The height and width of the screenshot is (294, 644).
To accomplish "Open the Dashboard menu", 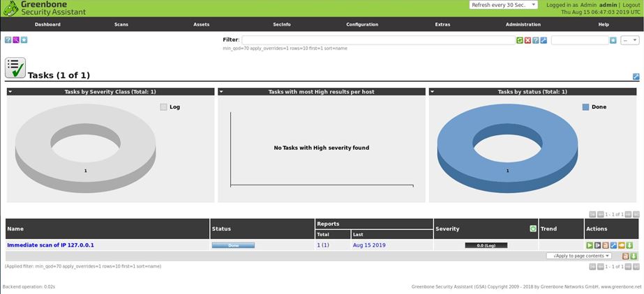I will pos(47,24).
